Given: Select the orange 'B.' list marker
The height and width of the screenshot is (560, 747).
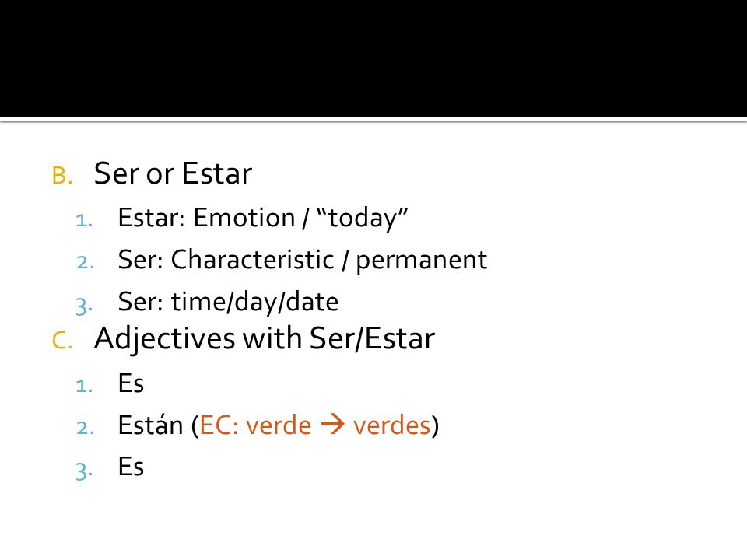Looking at the screenshot, I should pyautogui.click(x=62, y=175).
